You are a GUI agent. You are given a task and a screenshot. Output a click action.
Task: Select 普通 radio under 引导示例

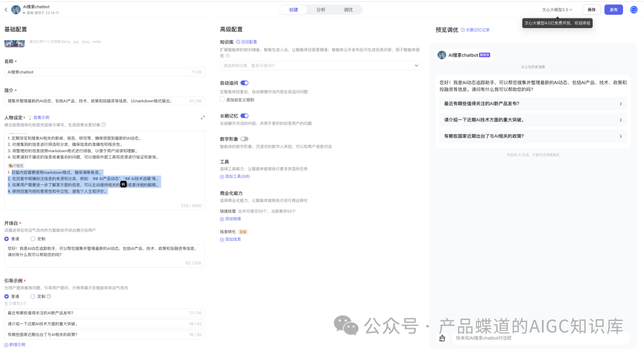[7, 296]
